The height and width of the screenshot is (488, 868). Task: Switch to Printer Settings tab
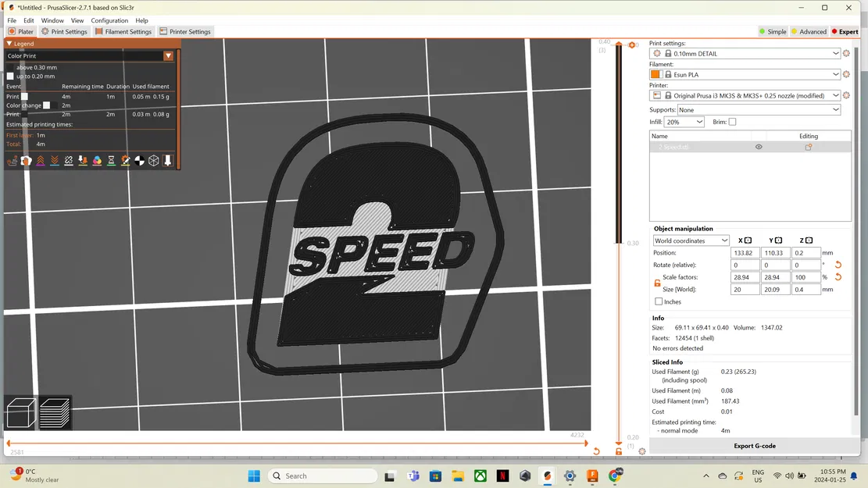[x=185, y=31]
